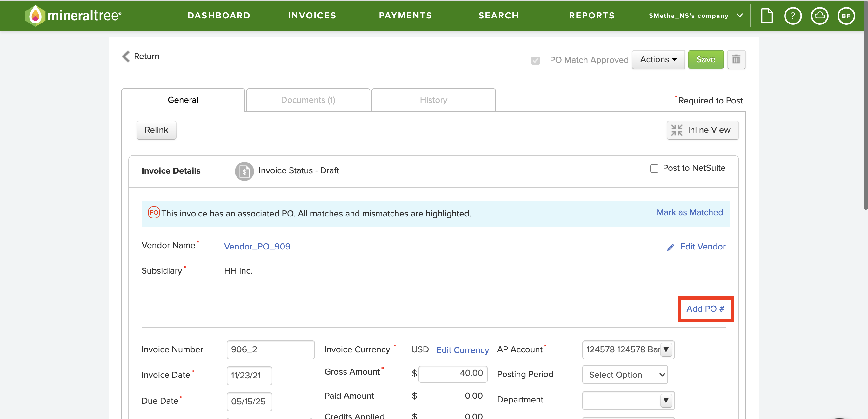Screen dimensions: 868x419
Task: Click the MineralTree logo icon
Action: (35, 16)
